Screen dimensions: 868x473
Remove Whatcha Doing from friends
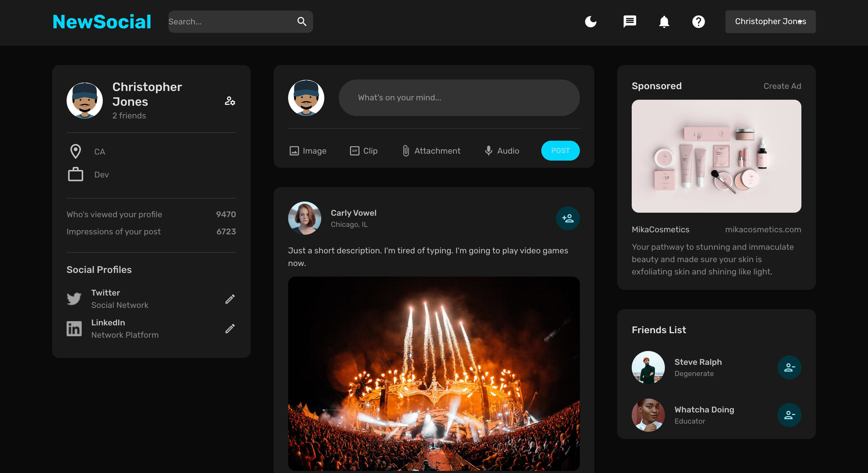789,415
